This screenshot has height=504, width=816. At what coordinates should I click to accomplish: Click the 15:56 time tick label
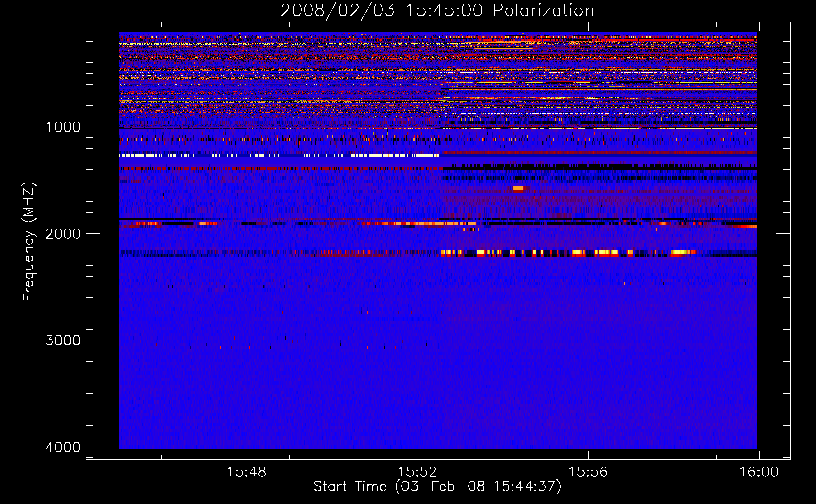pyautogui.click(x=588, y=472)
